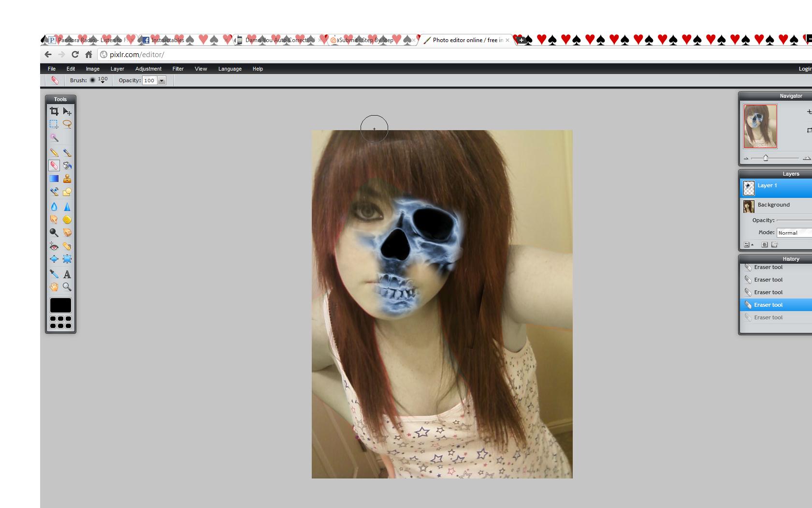Click the eraser Opacity value field
The width and height of the screenshot is (812, 508).
point(150,81)
